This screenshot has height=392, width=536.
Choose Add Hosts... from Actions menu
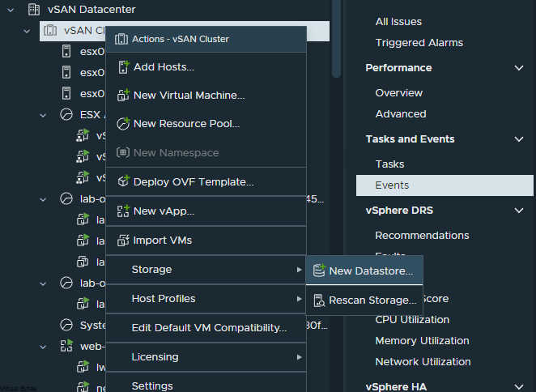(206, 67)
